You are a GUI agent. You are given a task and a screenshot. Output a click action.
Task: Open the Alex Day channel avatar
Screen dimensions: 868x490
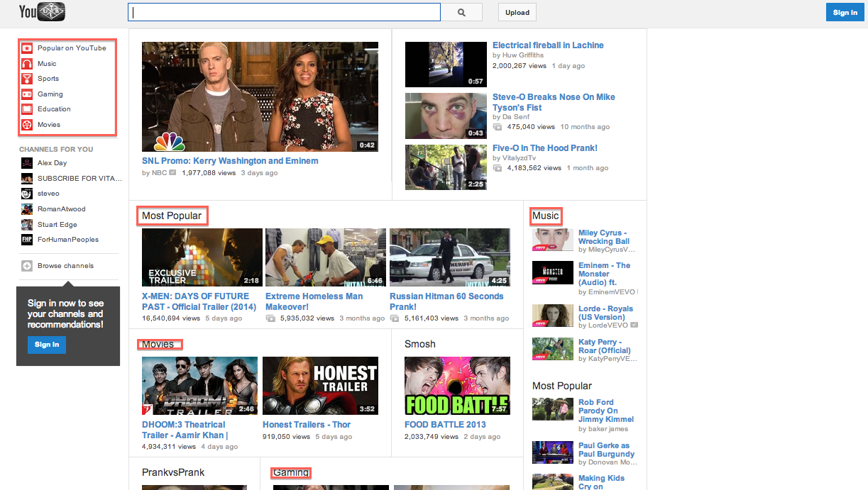pos(26,163)
